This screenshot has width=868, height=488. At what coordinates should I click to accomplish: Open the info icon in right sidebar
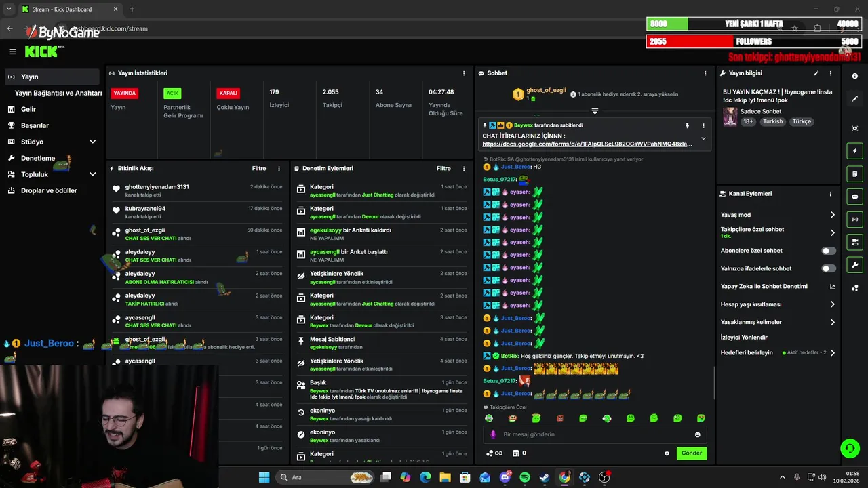tap(855, 77)
